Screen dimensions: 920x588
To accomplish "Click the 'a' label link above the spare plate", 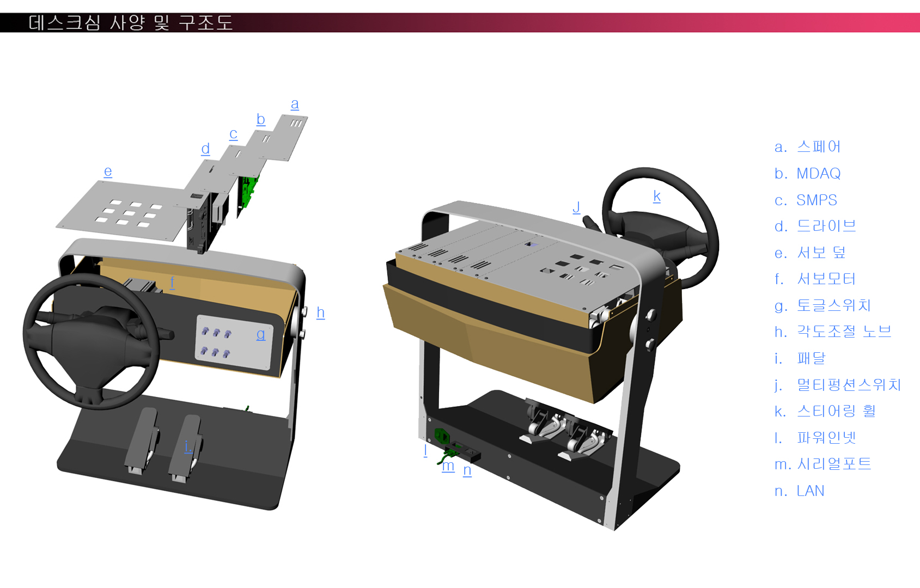I will point(295,104).
